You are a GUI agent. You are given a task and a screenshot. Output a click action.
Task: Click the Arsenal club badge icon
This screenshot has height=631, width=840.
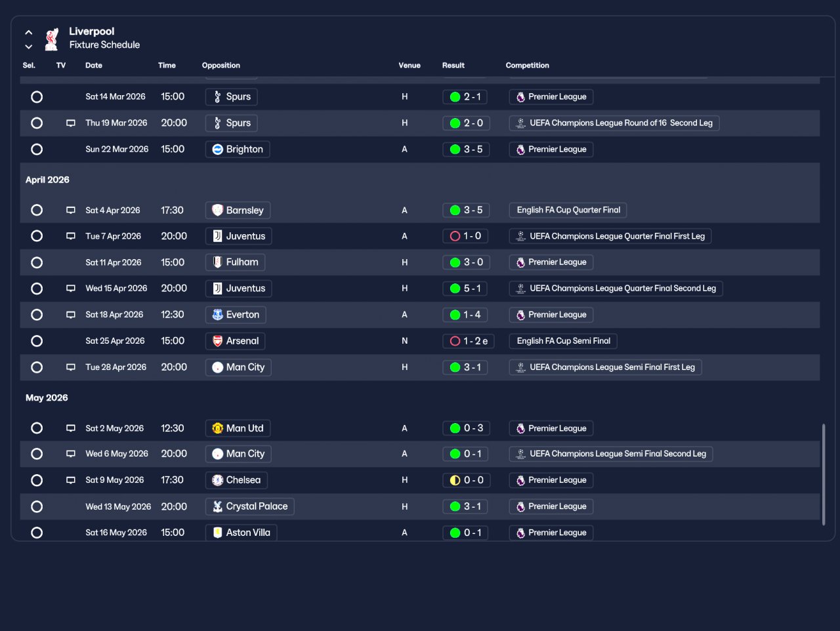[x=218, y=341]
